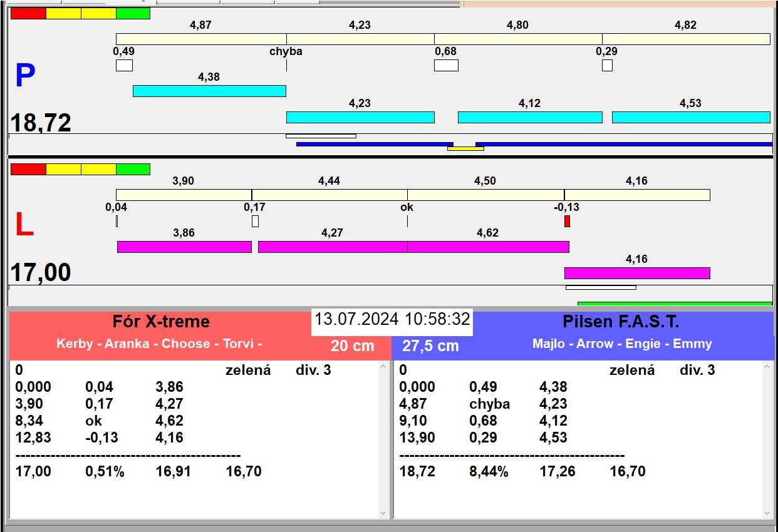Viewport: 778px width, 532px height.
Task: Click the large 18,72 total time in lane P
Action: pos(41,123)
